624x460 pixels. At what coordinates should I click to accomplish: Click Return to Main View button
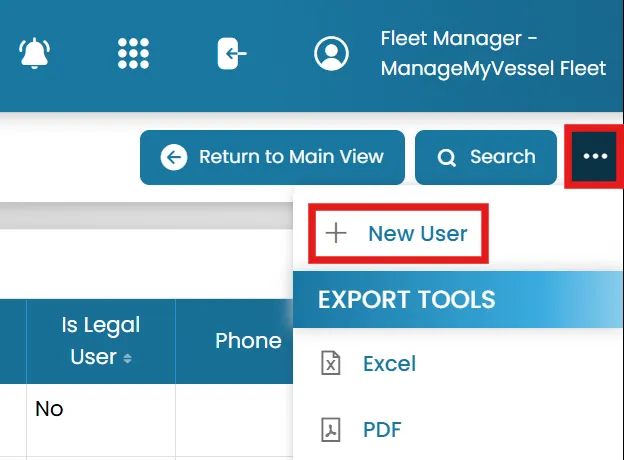click(x=272, y=157)
